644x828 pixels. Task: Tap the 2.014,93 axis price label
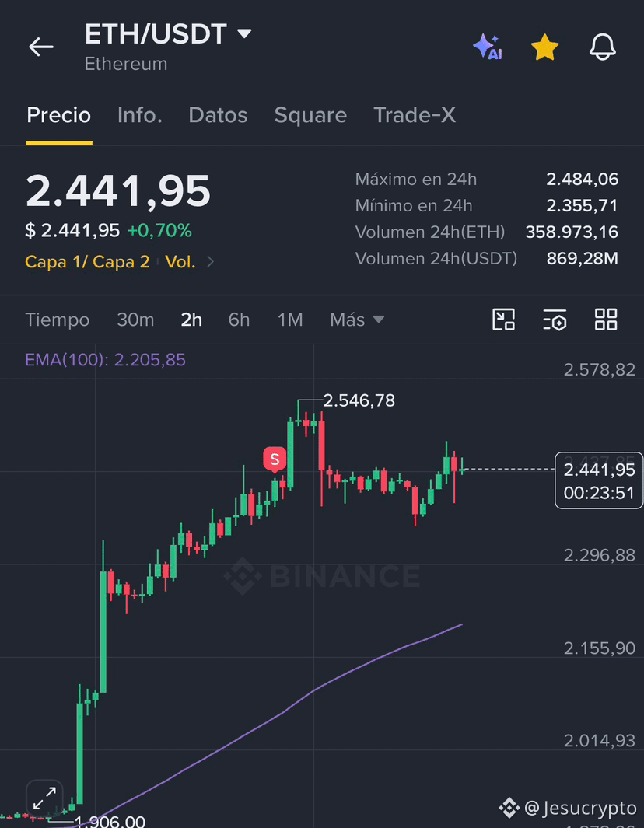(600, 741)
